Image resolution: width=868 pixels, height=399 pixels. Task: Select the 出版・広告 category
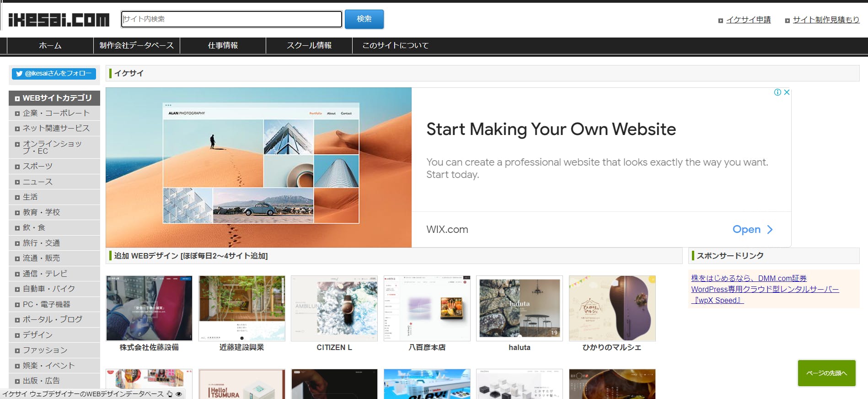click(x=54, y=381)
